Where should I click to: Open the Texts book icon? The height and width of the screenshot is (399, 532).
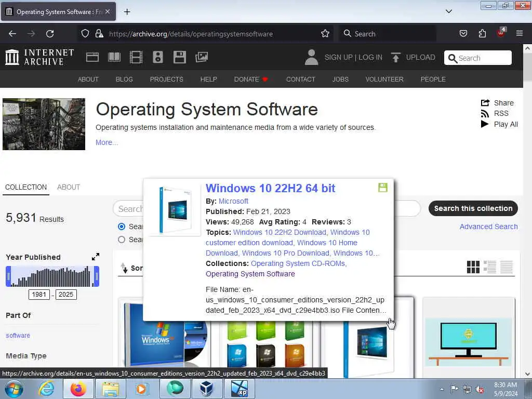(114, 57)
